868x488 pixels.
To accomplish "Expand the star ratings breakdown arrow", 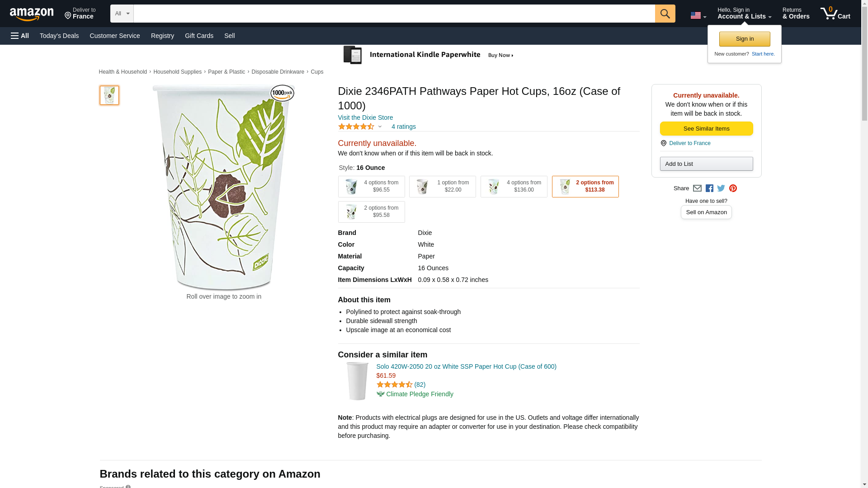I will (x=380, y=127).
